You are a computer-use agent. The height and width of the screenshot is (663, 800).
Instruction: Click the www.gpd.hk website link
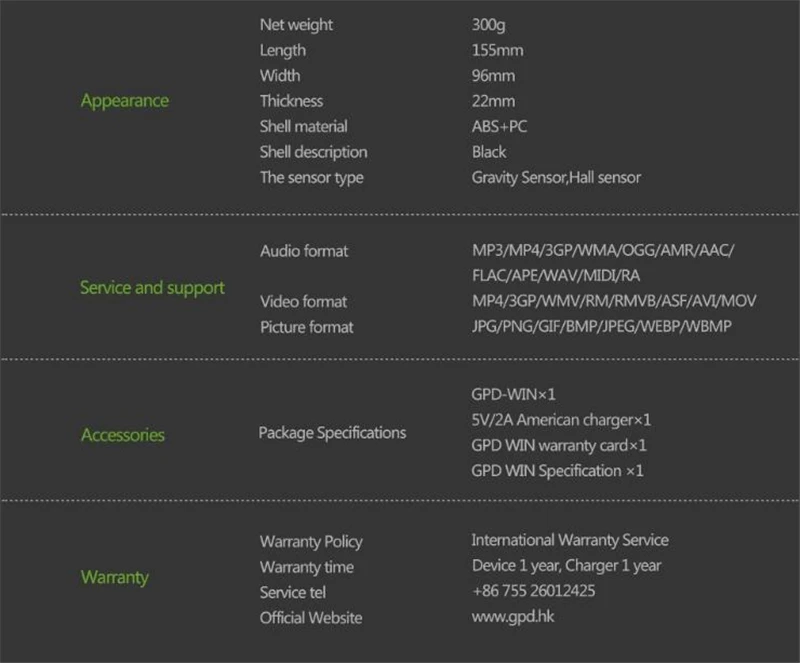pos(512,616)
